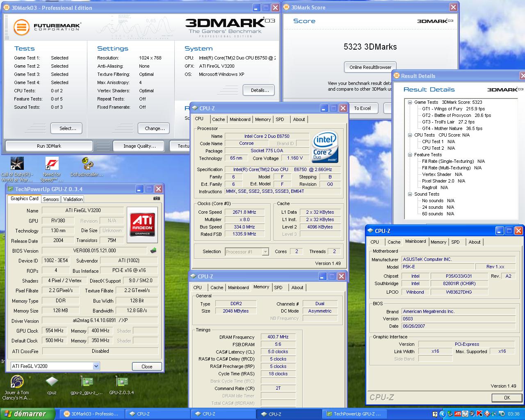Screen dimensions: 525x420
Task: Click Close button in GPU-Z
Action: (147, 366)
